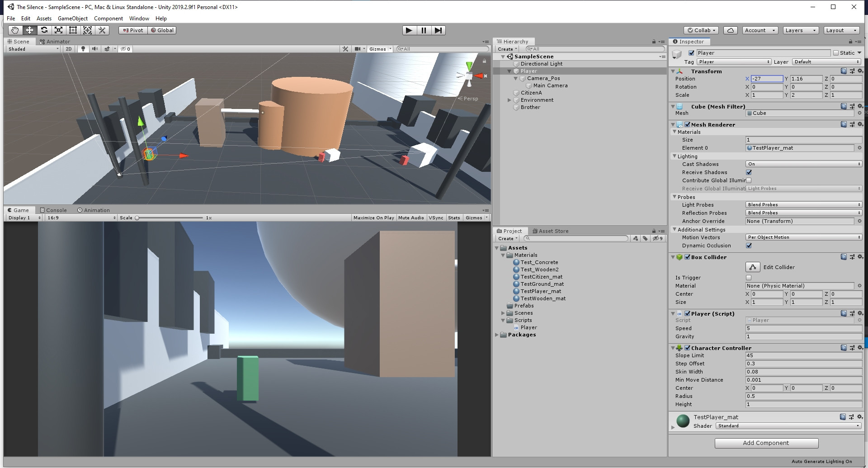
Task: Search by type in Project panel
Action: 635,238
